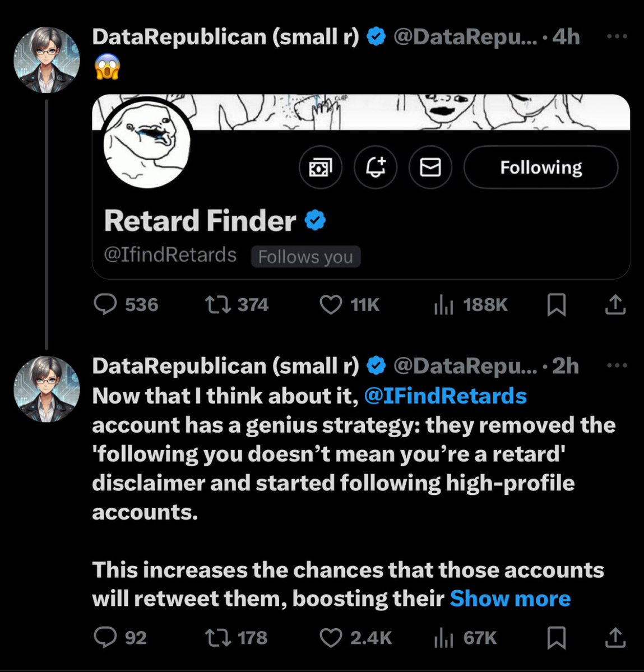Reply to the second tweet with 92 comments

coord(105,637)
